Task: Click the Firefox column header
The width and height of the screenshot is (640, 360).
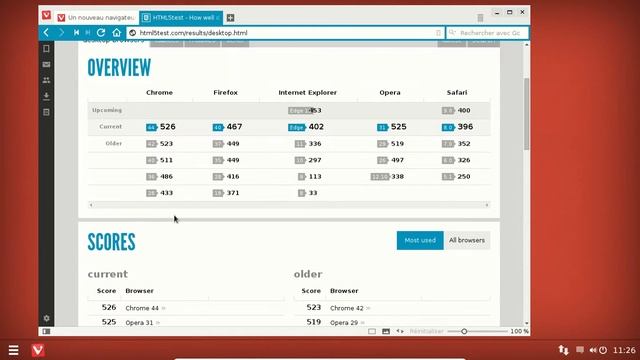Action: click(225, 92)
